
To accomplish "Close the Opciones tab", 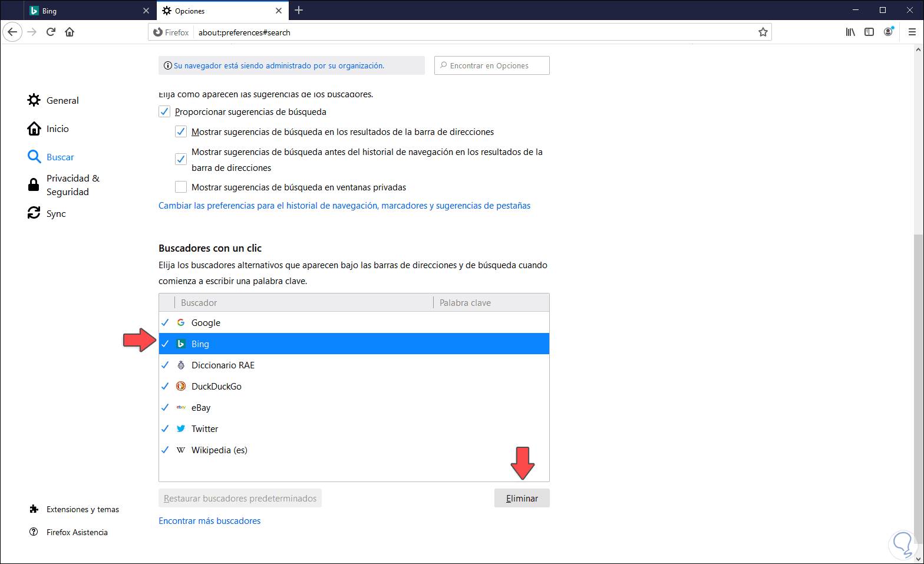I will [x=279, y=11].
